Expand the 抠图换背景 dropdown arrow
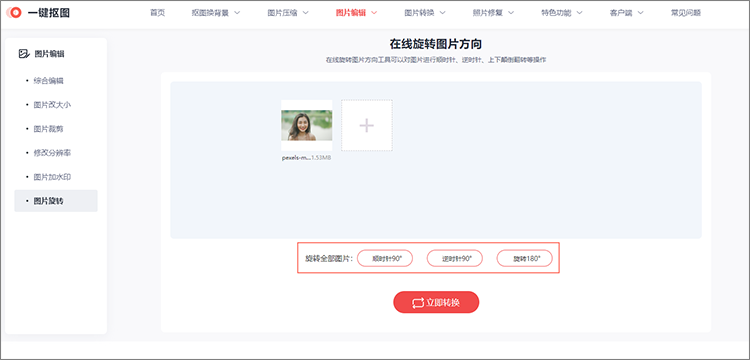 click(x=237, y=13)
